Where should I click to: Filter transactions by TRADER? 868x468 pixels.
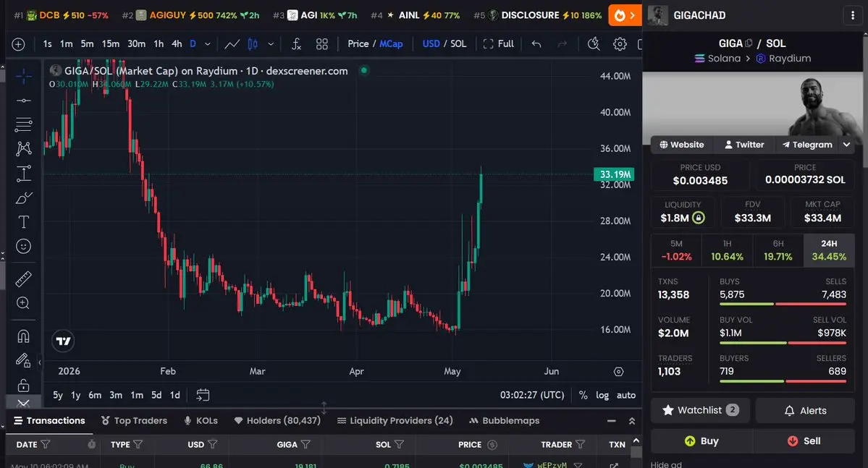580,444
